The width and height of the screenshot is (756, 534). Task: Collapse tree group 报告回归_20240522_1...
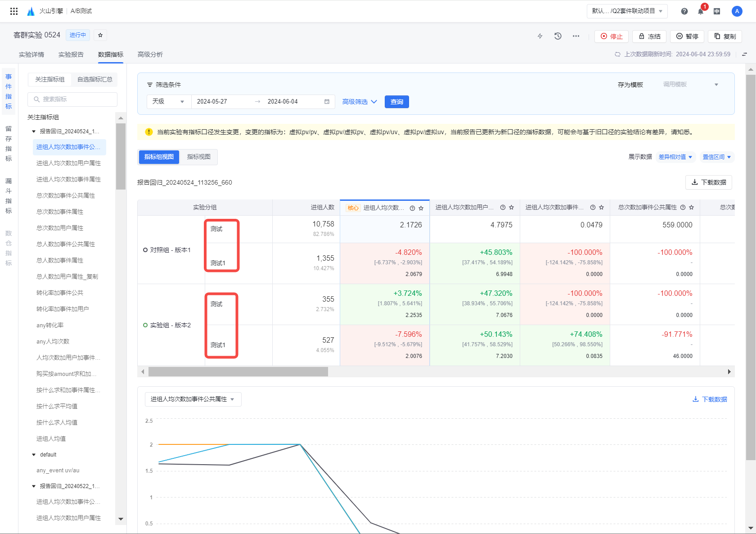pyautogui.click(x=34, y=486)
